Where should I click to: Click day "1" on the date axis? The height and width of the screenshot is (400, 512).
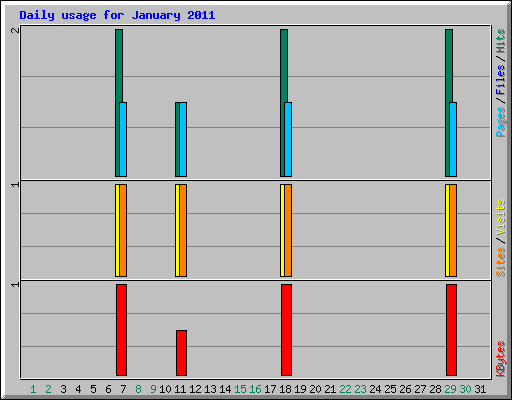[33, 389]
